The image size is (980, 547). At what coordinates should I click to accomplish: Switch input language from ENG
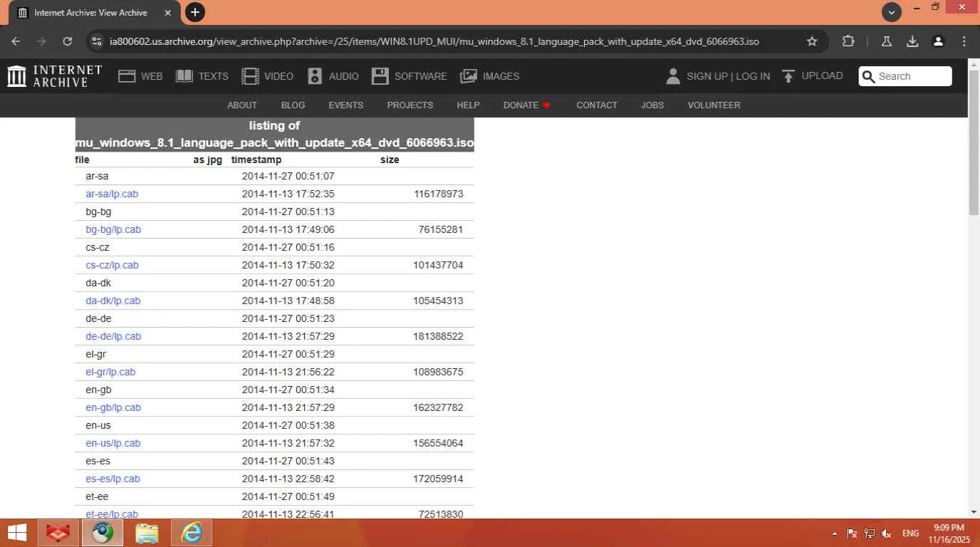pyautogui.click(x=910, y=533)
